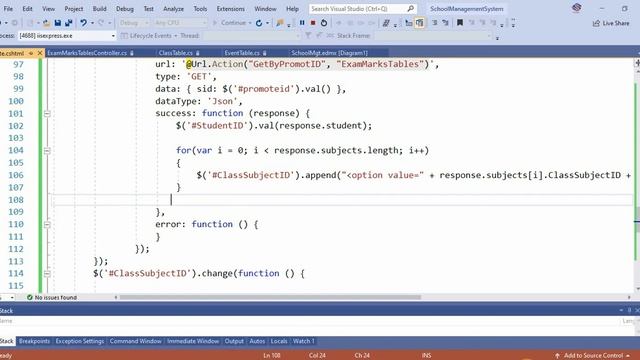
Task: Open the Immediate Window tab
Action: (x=193, y=341)
